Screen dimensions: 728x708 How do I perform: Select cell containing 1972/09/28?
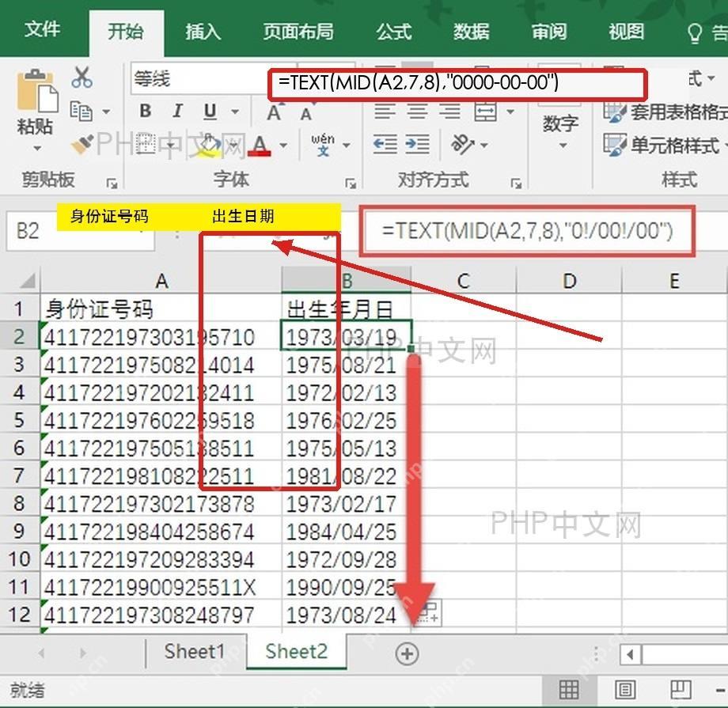point(346,559)
